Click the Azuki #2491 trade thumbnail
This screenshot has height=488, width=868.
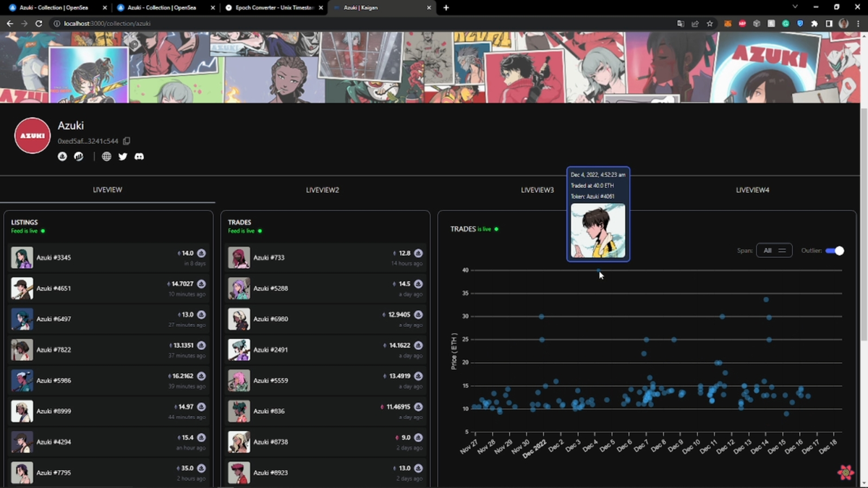[x=239, y=350]
